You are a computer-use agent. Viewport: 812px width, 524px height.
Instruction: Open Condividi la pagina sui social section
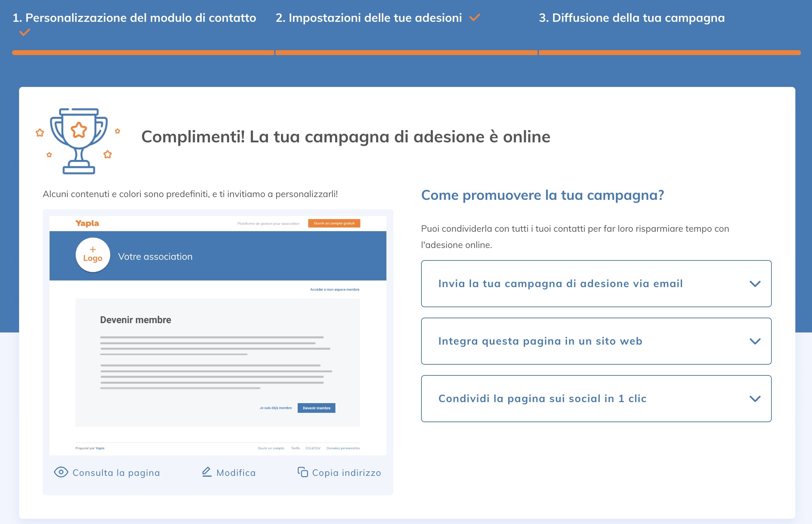[542, 399]
